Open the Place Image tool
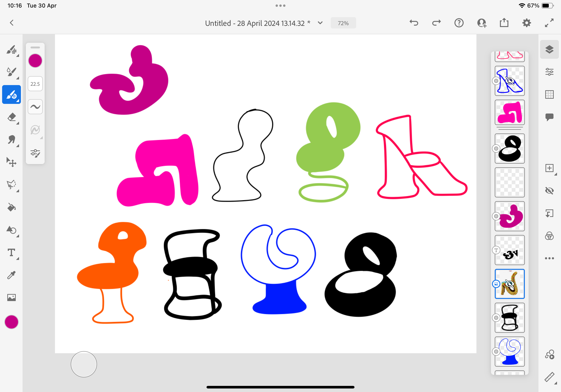Viewport: 561px width, 392px height. 12,298
